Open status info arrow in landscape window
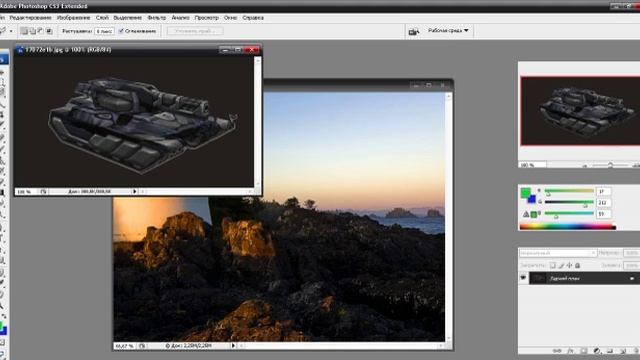 [x=233, y=346]
